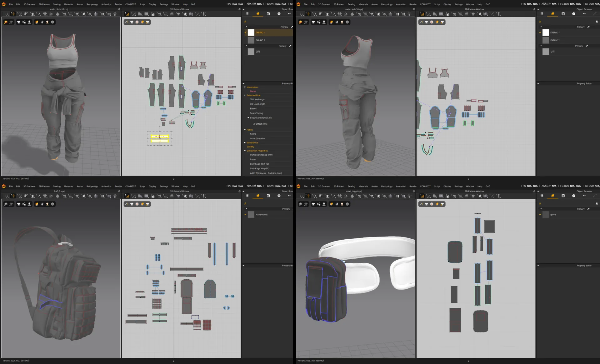The height and width of the screenshot is (364, 600).
Task: Collapse the Fabric section in Property Editor
Action: point(245,130)
